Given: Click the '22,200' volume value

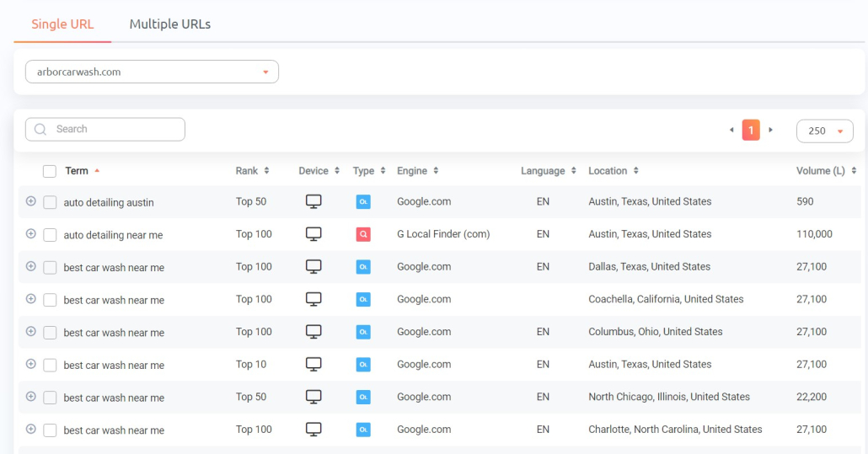Looking at the screenshot, I should 812,397.
